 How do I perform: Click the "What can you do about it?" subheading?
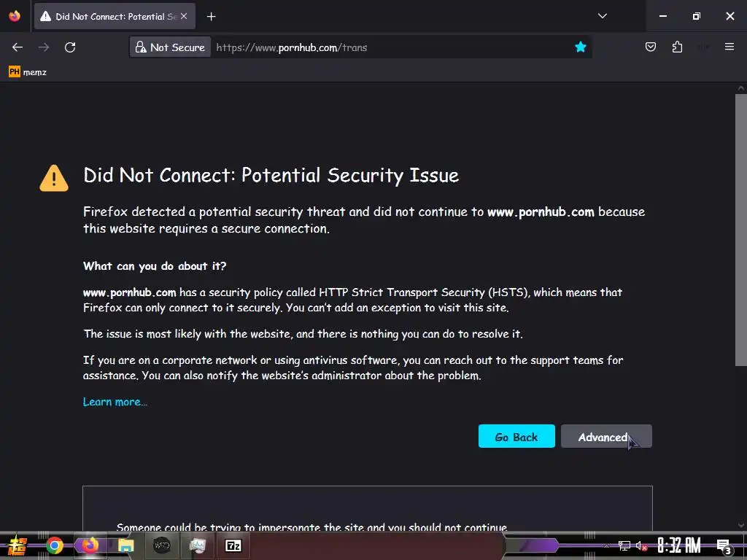pos(155,265)
